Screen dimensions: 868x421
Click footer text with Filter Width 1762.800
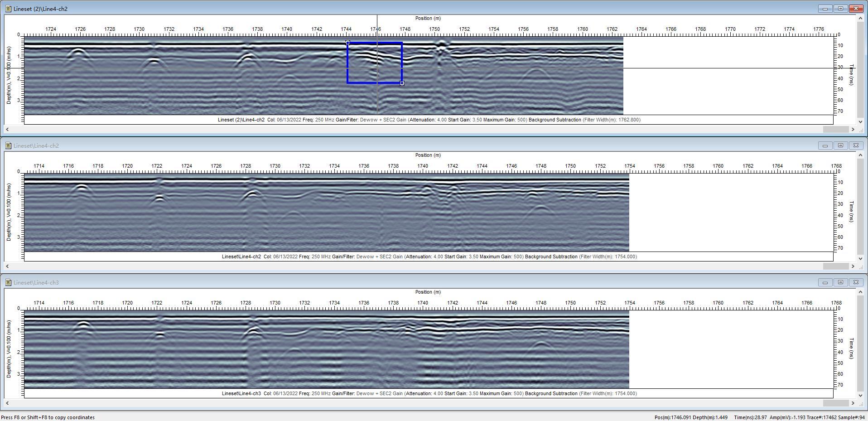click(x=429, y=120)
